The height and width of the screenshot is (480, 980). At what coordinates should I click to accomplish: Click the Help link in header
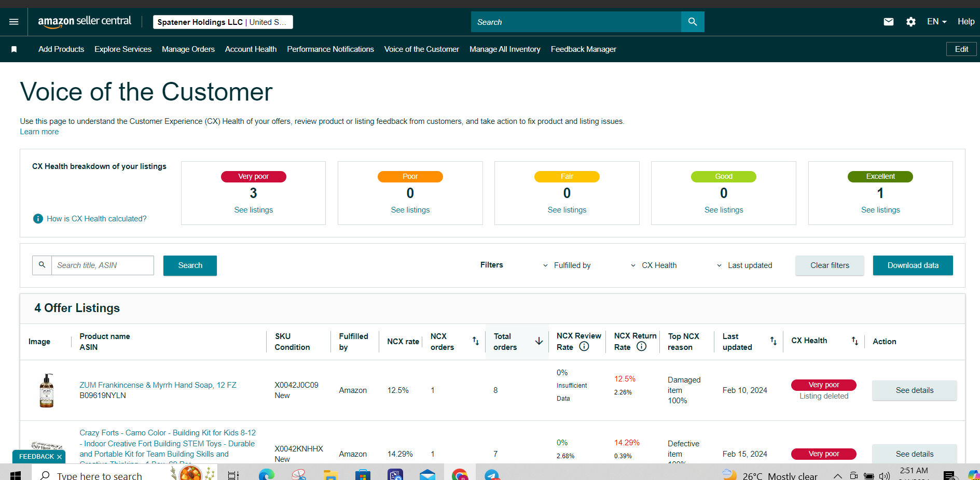[966, 22]
